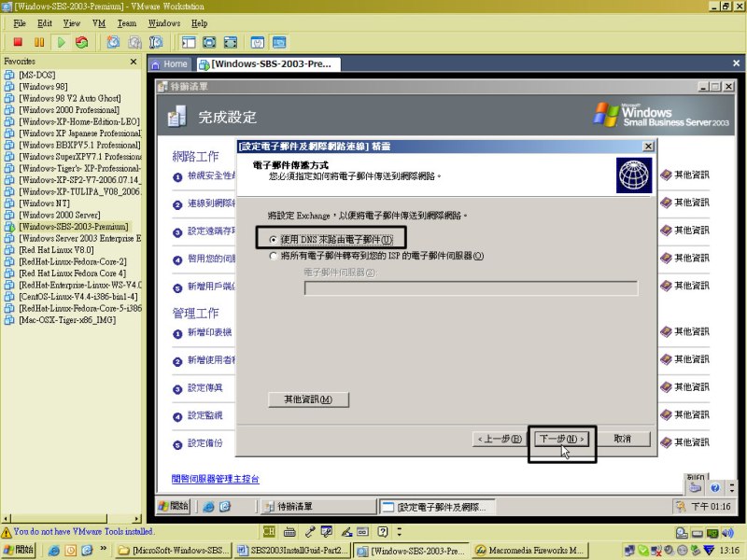Viewport: 747px width, 560px height.
Task: Select [Windows 2000 Server] in Favorites
Action: 60,215
